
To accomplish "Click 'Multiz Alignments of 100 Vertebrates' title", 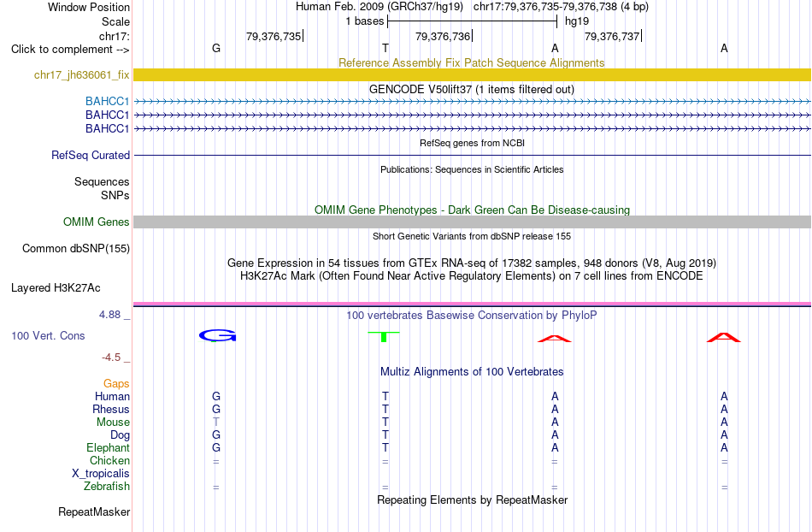I will click(472, 371).
